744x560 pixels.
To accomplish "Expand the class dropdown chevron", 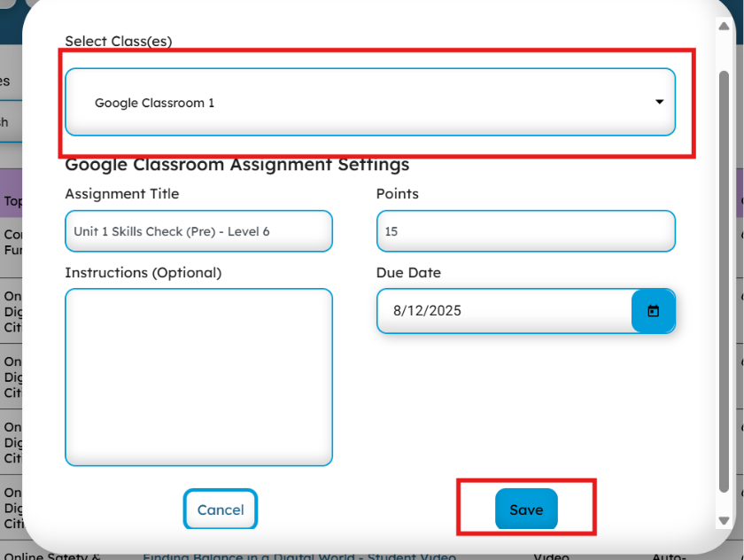I will [659, 101].
